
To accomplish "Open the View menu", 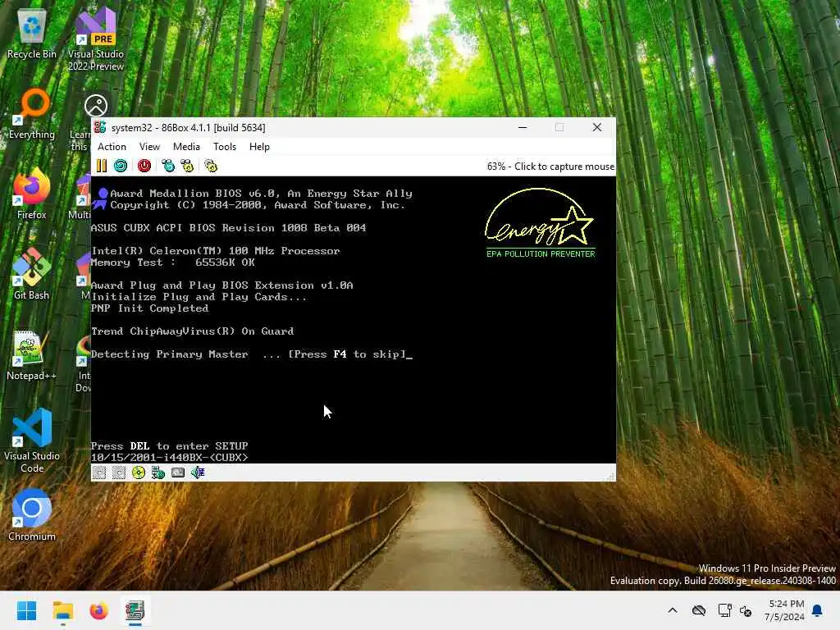I will coord(149,147).
